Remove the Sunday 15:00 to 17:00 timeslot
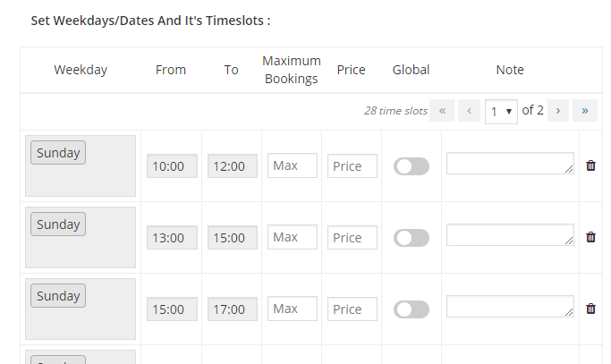611x364 pixels. pos(590,309)
